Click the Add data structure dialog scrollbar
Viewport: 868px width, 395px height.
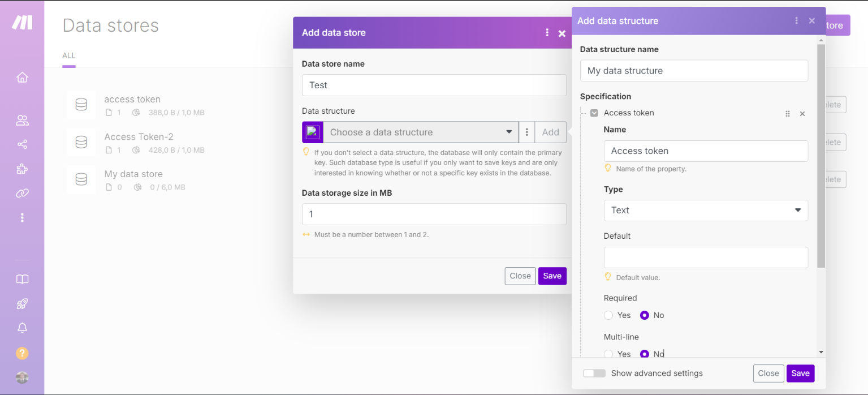coord(821,156)
